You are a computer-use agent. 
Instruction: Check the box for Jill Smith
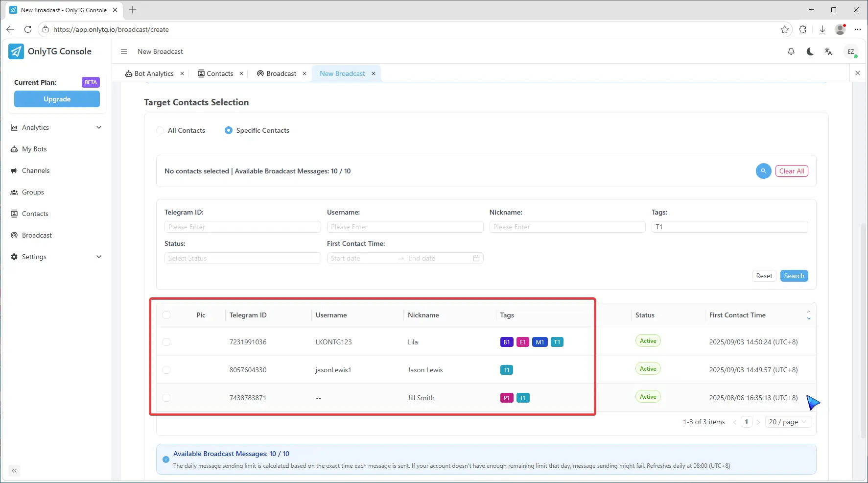(166, 398)
